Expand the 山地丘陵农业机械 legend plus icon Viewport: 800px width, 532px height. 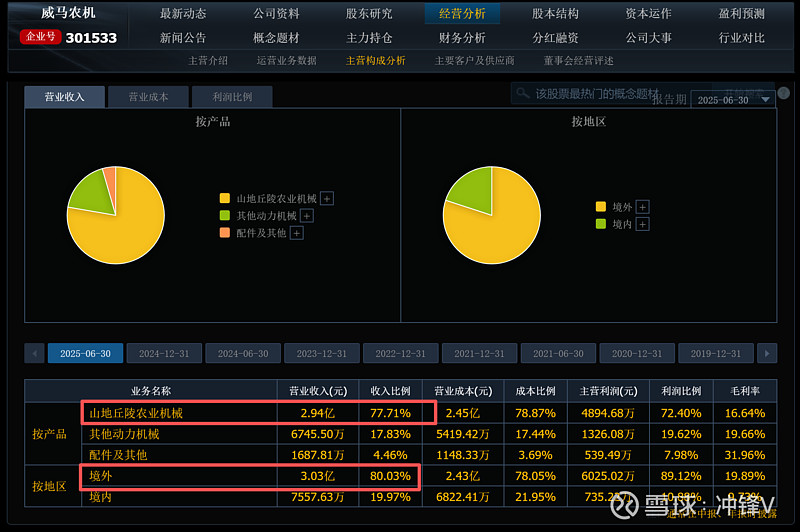click(327, 198)
